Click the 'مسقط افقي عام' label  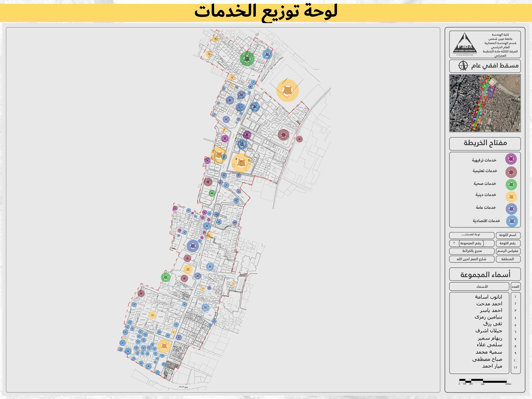(495, 66)
